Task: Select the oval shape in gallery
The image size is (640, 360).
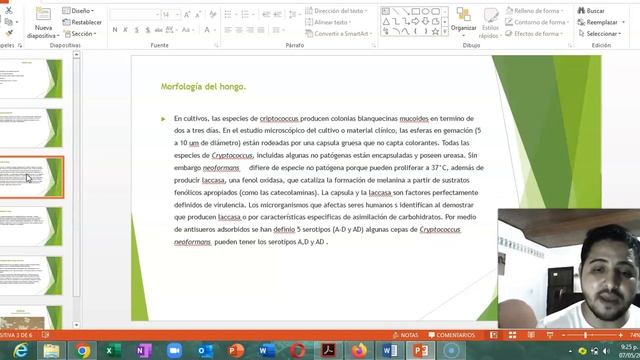Action: tap(425, 11)
